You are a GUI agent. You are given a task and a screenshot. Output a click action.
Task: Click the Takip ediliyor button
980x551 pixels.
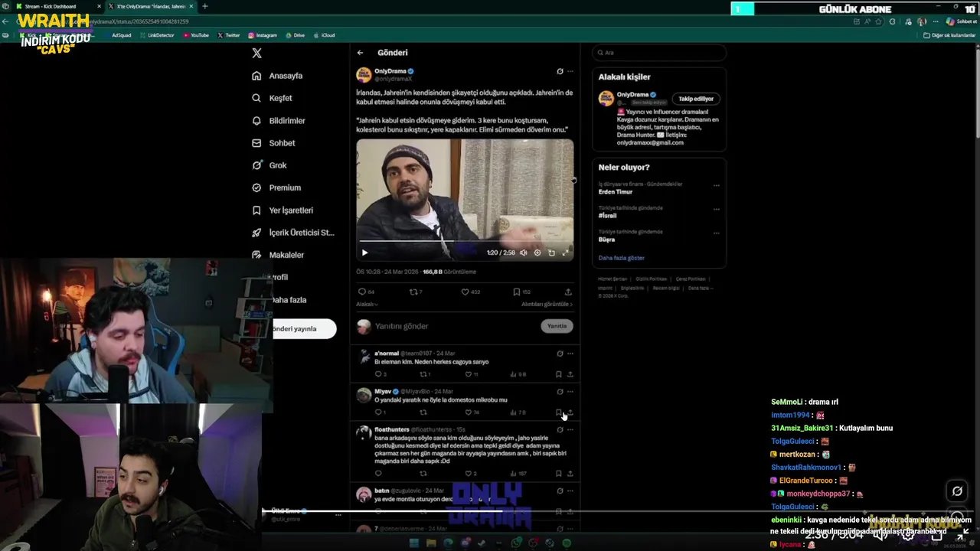pyautogui.click(x=696, y=99)
